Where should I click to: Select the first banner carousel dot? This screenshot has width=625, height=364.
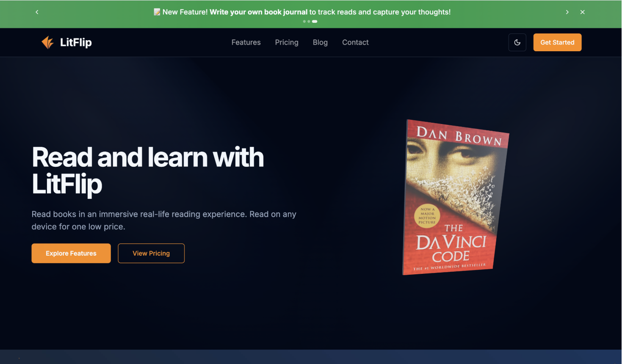(304, 21)
